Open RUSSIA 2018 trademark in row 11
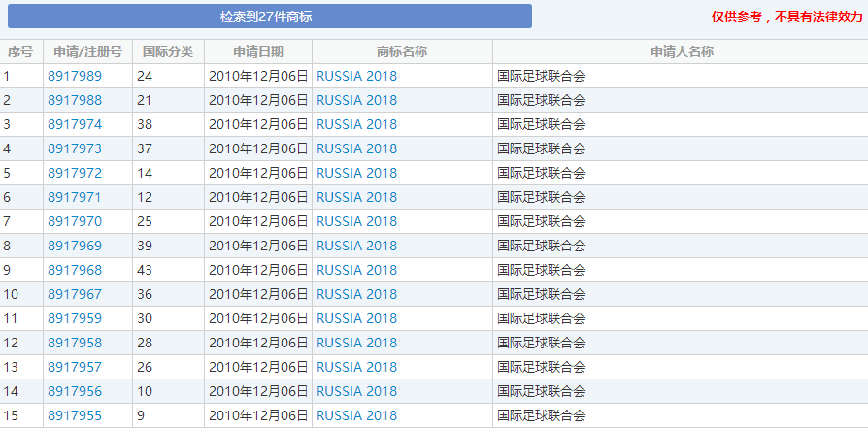 coord(357,319)
